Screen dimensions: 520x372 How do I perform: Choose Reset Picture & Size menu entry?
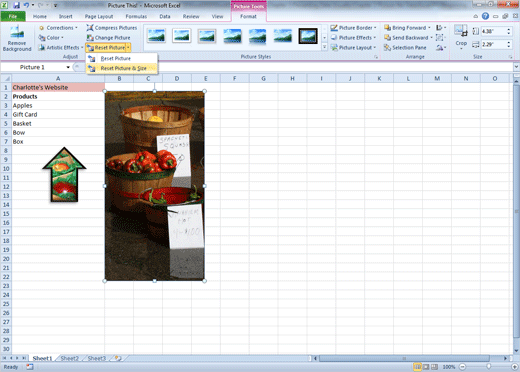point(122,68)
